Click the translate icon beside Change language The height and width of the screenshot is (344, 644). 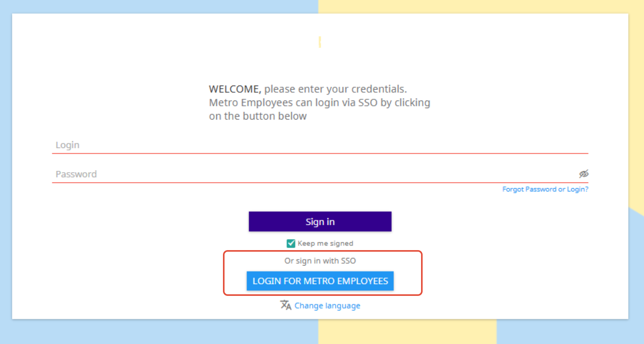(286, 305)
